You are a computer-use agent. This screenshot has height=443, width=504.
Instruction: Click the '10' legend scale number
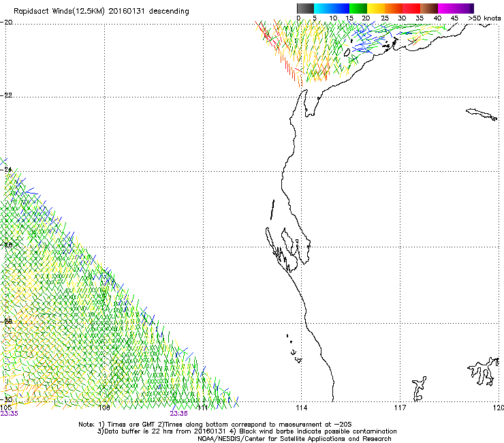click(333, 18)
